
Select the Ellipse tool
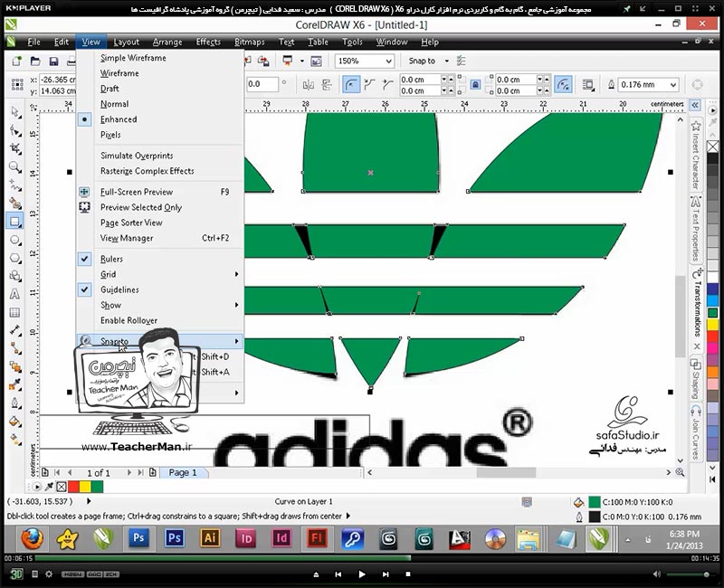[x=15, y=240]
